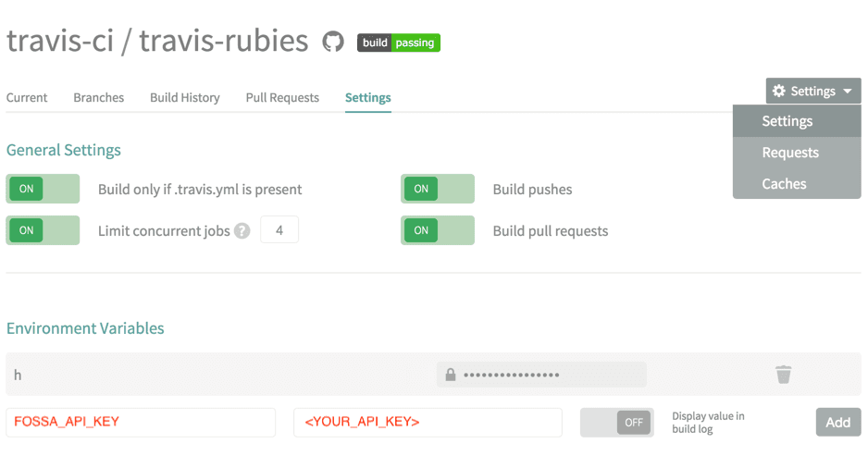Click the 'h' environment variable name
Image resolution: width=868 pixels, height=468 pixels.
pyautogui.click(x=18, y=376)
